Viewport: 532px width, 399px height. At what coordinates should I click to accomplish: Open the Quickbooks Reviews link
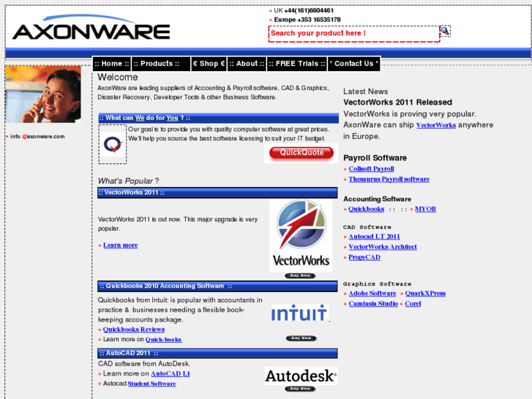click(134, 329)
